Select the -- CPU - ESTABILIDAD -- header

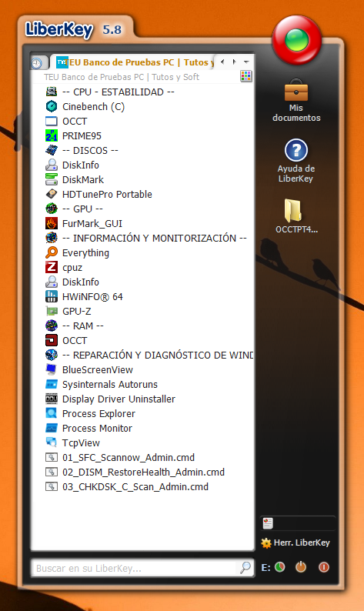(x=118, y=92)
